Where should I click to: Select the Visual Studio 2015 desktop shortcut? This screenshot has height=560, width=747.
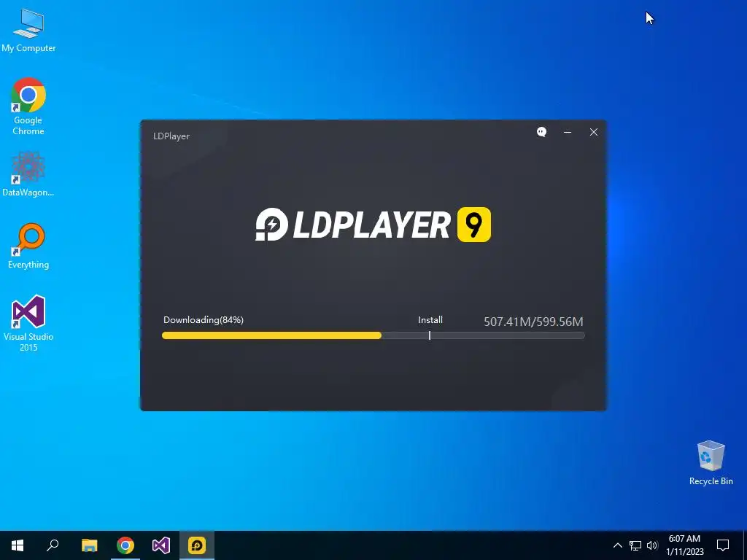tap(28, 323)
